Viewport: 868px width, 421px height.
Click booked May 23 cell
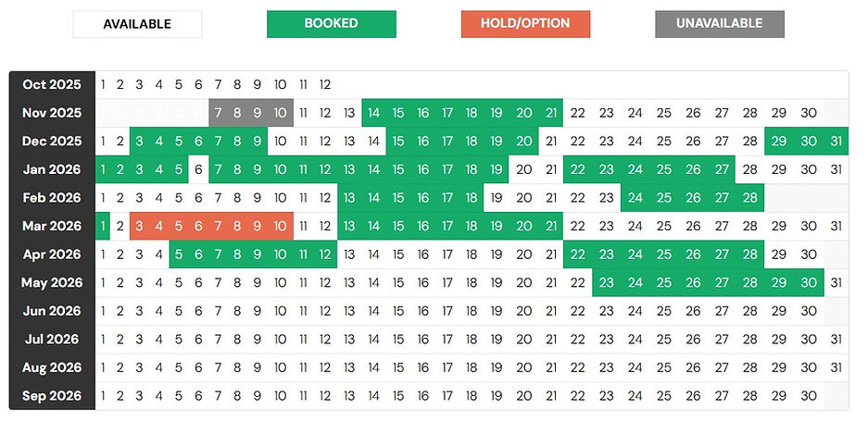[606, 283]
